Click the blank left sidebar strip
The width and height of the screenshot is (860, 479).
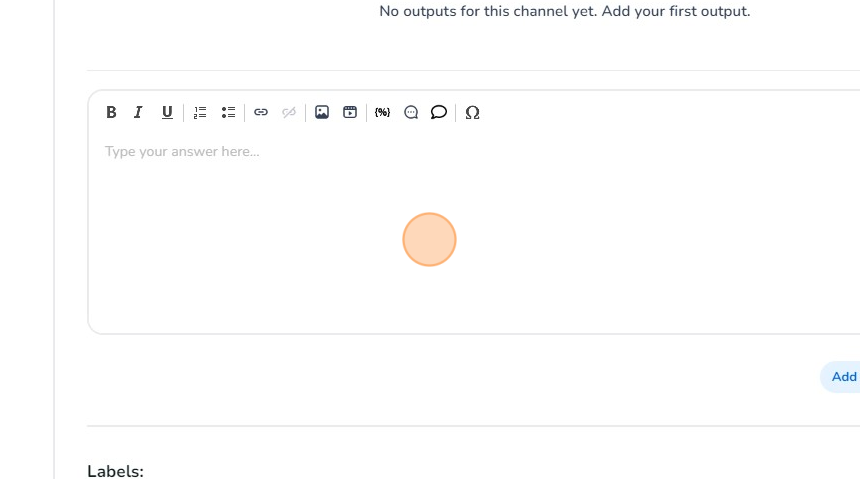(x=27, y=240)
